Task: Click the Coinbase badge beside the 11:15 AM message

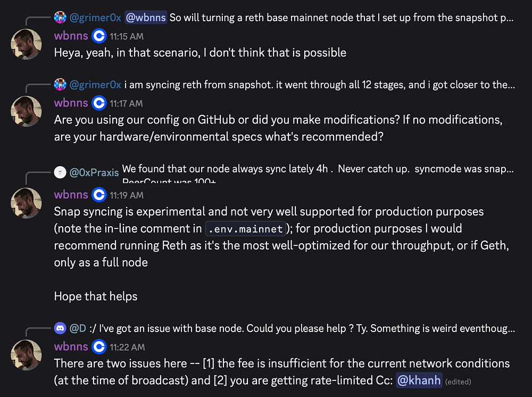Action: 99,36
